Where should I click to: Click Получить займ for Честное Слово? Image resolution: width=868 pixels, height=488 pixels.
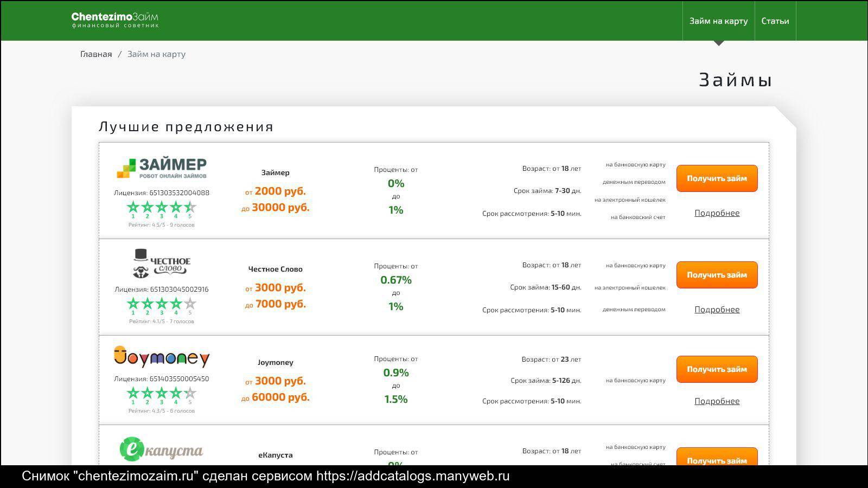(717, 275)
